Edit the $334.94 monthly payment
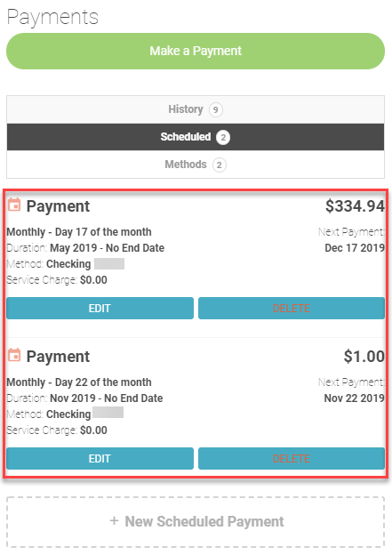The height and width of the screenshot is (555, 392). [100, 309]
